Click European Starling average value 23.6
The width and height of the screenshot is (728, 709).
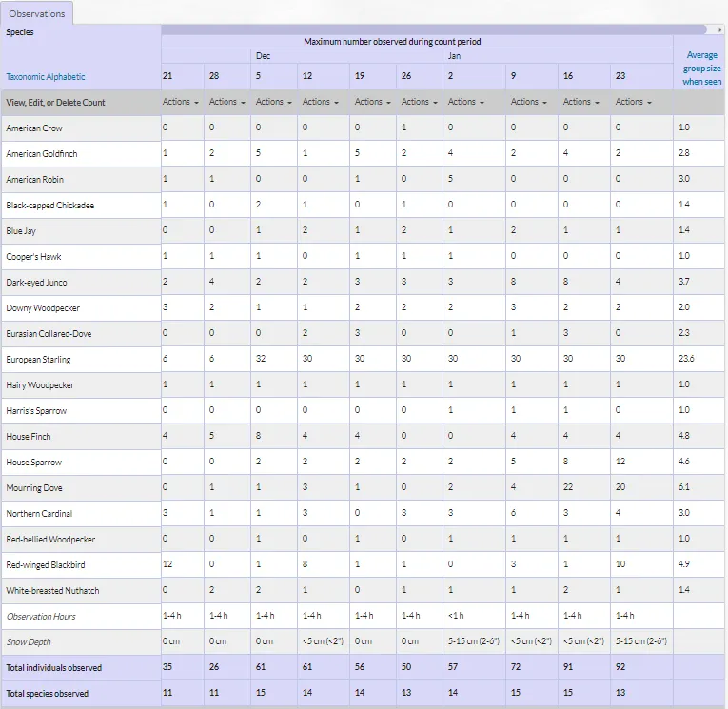(x=686, y=359)
